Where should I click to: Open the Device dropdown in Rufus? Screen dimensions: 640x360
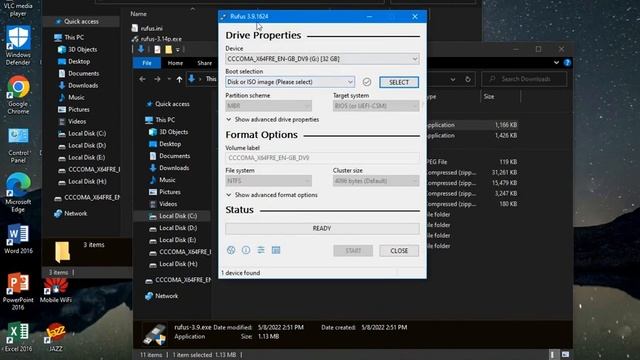click(x=322, y=59)
